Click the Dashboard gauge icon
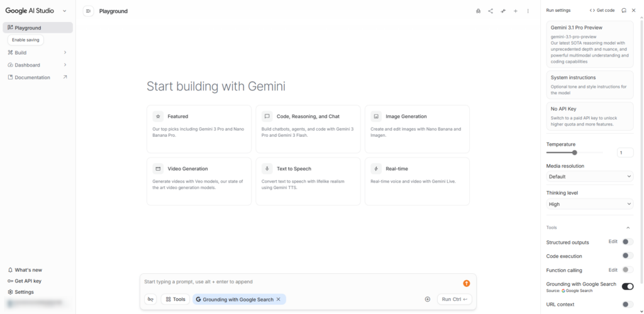Screen dimensions: 644x314 click(10, 65)
